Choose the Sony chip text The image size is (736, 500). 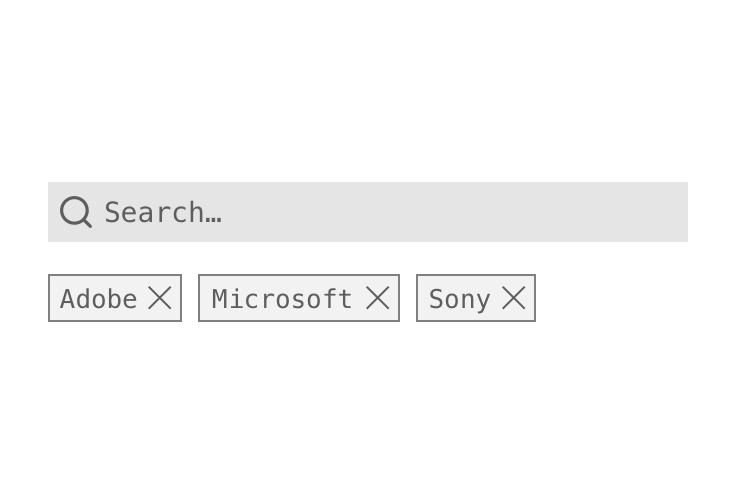point(460,300)
